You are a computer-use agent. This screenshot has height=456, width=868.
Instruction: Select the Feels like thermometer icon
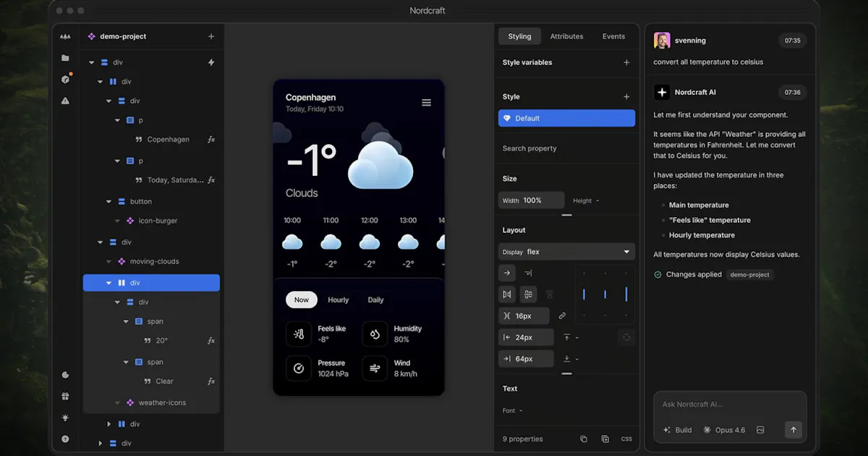pos(299,334)
